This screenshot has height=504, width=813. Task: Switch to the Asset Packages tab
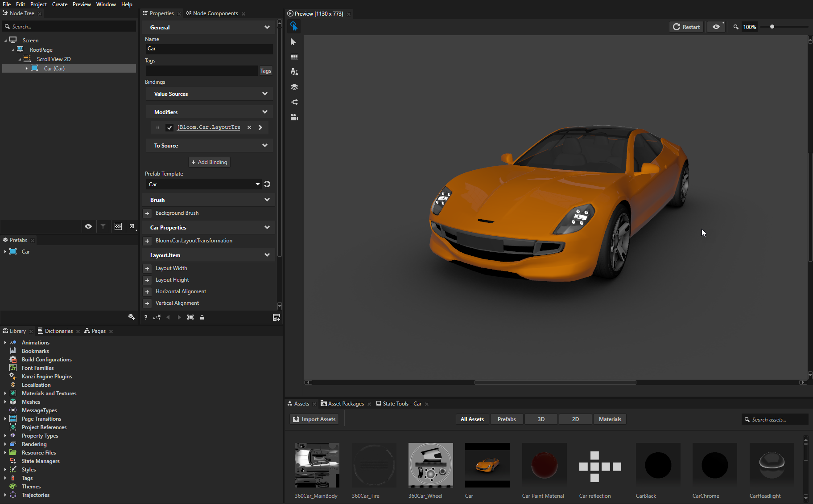coord(346,404)
